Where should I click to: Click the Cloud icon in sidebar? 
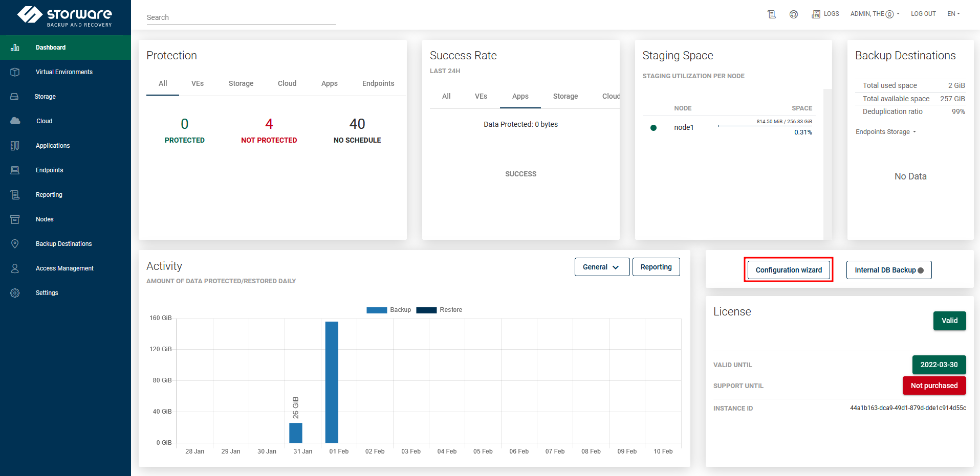click(15, 121)
